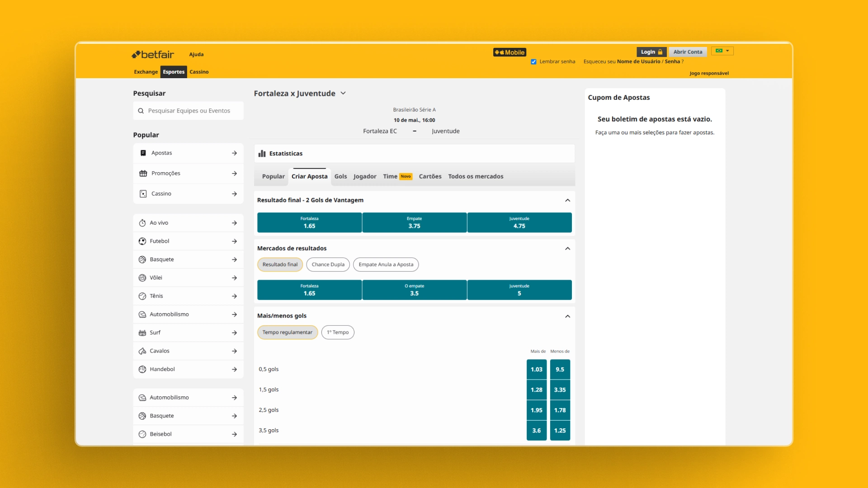The height and width of the screenshot is (488, 868).
Task: Expand the Estatísticas panel
Action: (x=414, y=154)
